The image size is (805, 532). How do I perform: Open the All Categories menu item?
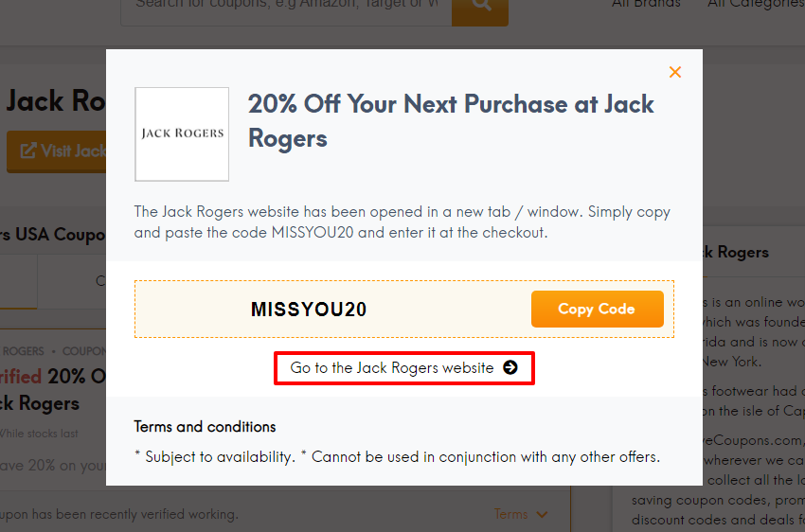pos(756,4)
